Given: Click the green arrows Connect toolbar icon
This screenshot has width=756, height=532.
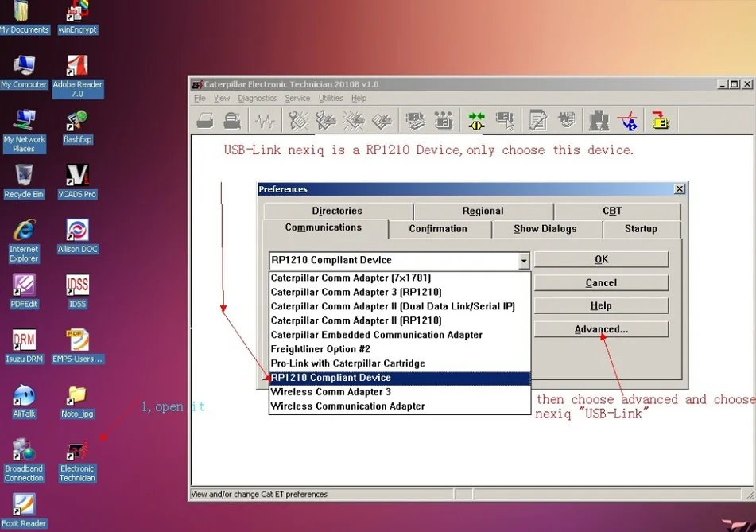Looking at the screenshot, I should click(x=477, y=121).
